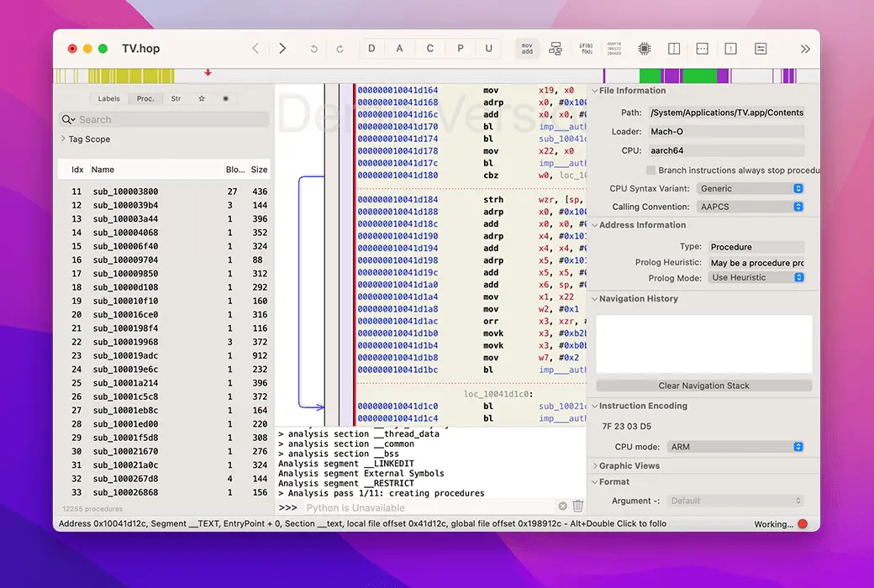Image resolution: width=874 pixels, height=588 pixels.
Task: Click the CPU chip icon in toolbar
Action: pos(645,49)
